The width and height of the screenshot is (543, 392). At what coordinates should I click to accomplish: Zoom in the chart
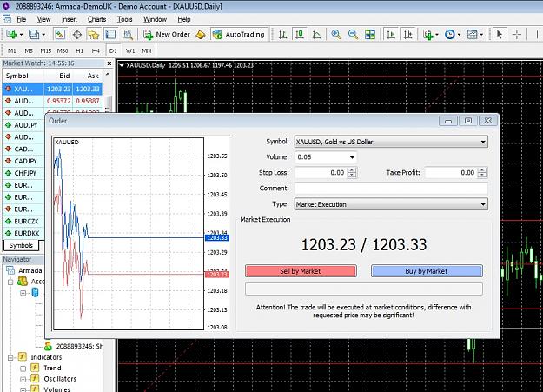point(336,34)
